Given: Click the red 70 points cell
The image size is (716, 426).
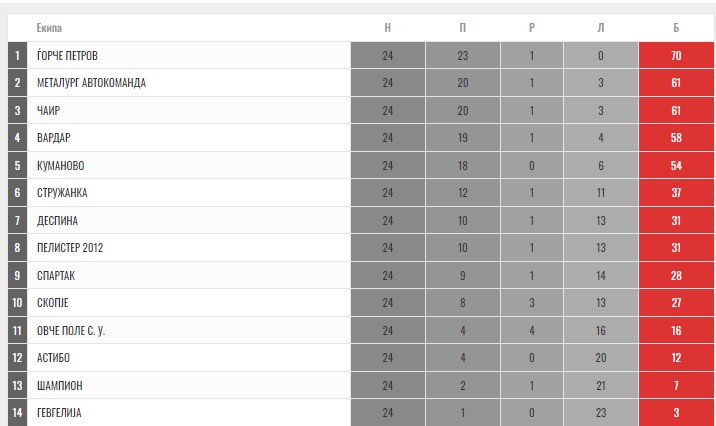Looking at the screenshot, I should [676, 56].
